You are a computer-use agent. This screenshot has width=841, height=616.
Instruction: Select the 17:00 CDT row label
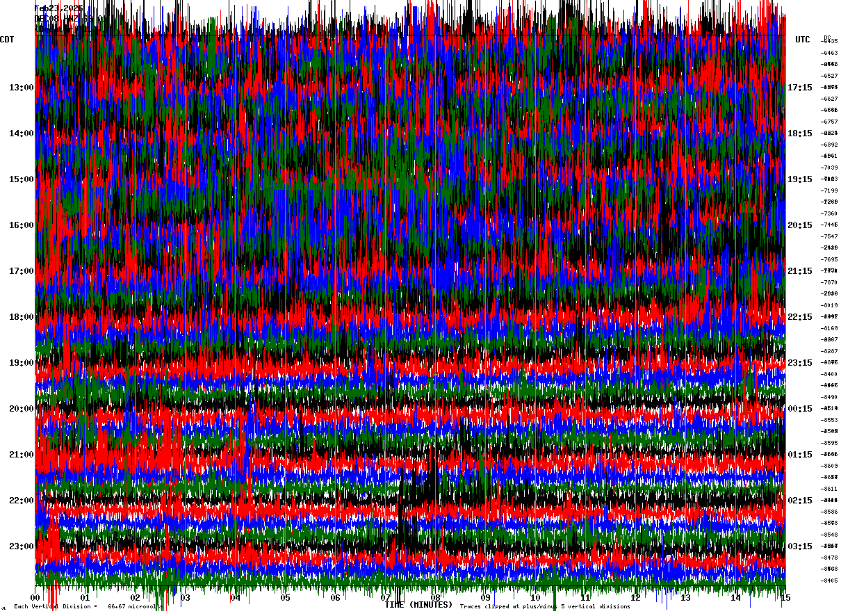click(x=22, y=271)
